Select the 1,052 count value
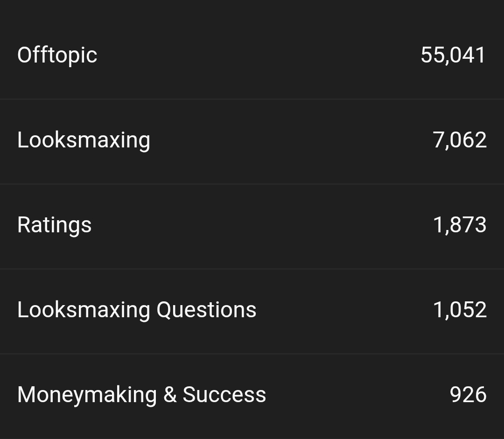Image resolution: width=504 pixels, height=439 pixels. 460,310
